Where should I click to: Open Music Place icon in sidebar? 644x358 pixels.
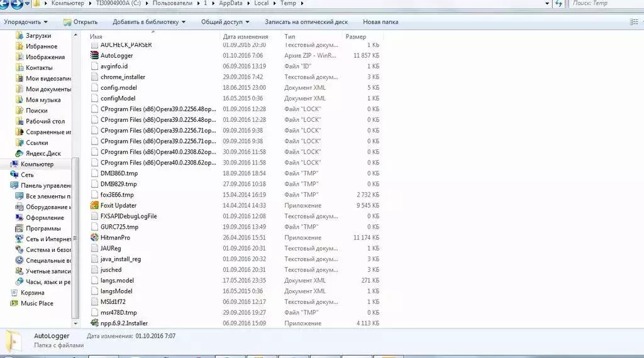click(x=14, y=303)
